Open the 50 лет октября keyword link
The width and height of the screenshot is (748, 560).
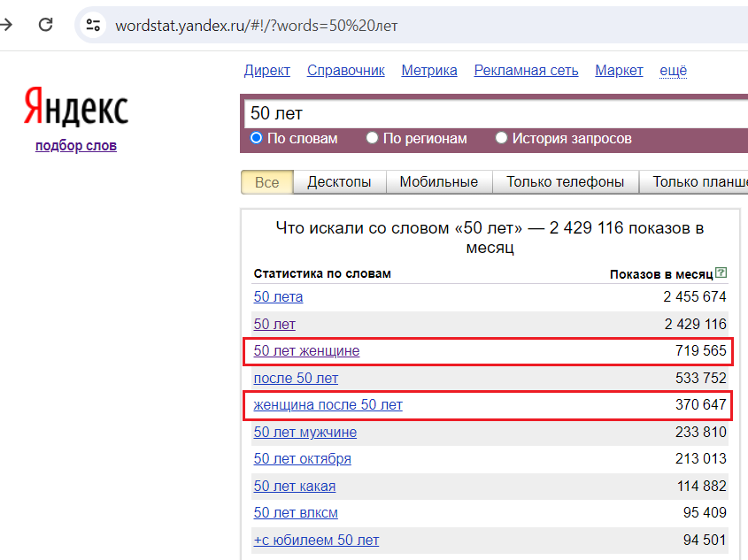coord(303,459)
